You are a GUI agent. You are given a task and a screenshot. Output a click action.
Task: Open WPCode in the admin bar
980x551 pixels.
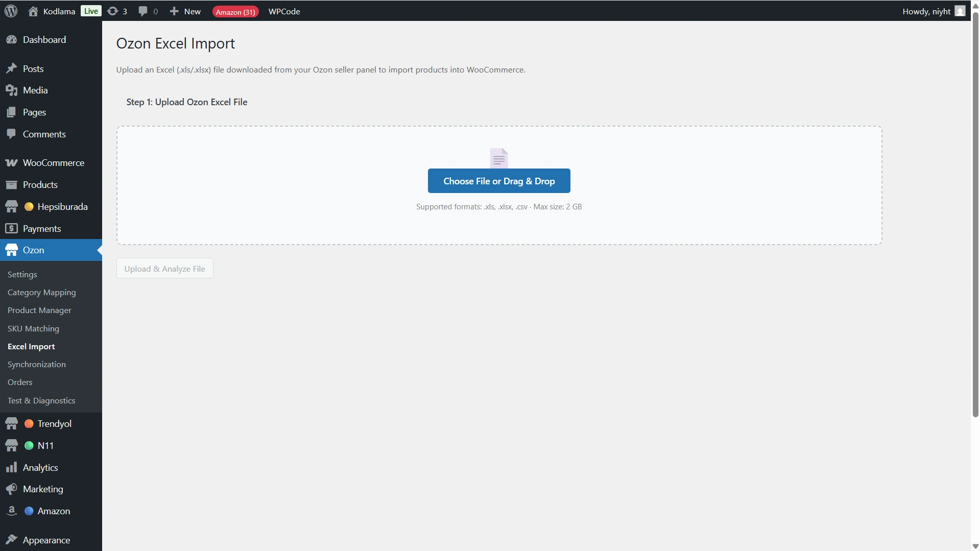284,11
